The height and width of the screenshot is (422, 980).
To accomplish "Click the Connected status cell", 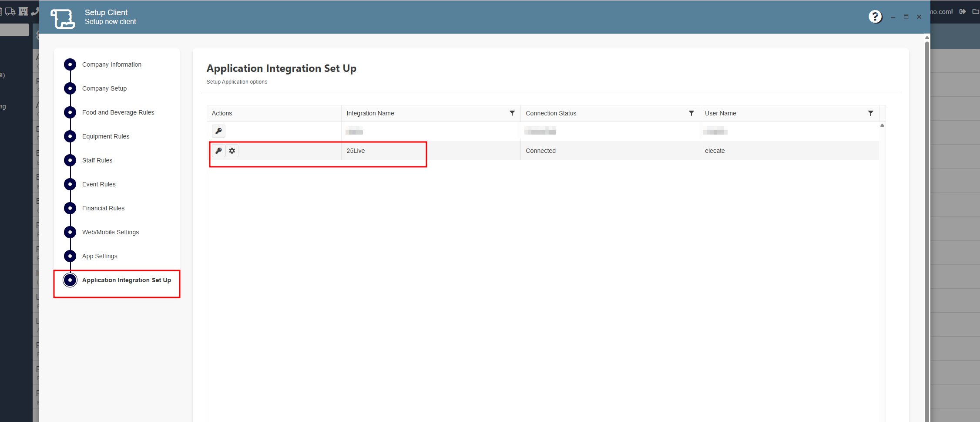I will pyautogui.click(x=610, y=151).
